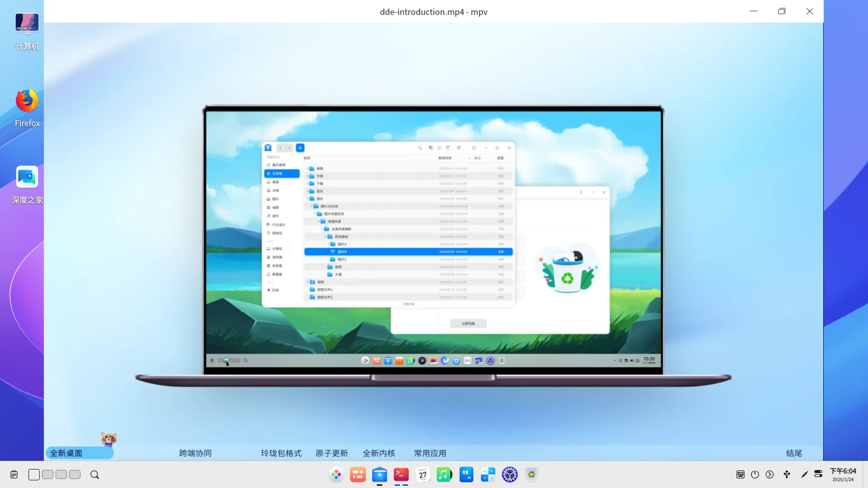Open the App Store in dock
868x488 pixels.
click(x=358, y=474)
